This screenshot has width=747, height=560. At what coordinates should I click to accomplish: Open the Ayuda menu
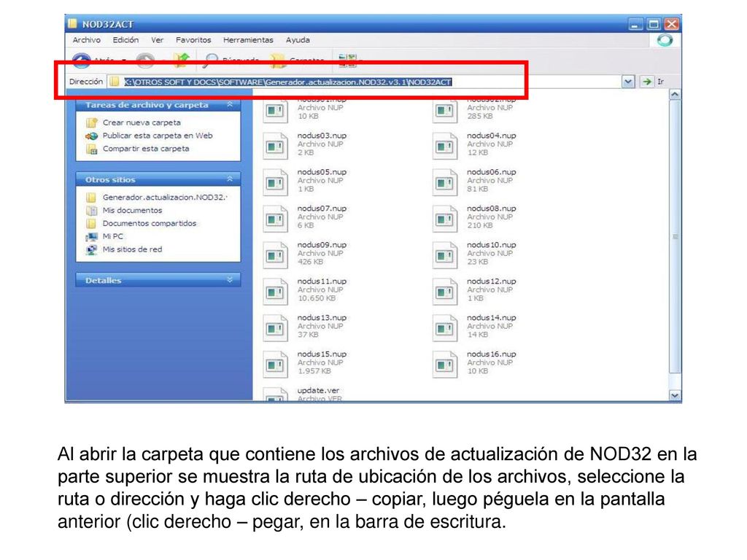click(x=298, y=40)
